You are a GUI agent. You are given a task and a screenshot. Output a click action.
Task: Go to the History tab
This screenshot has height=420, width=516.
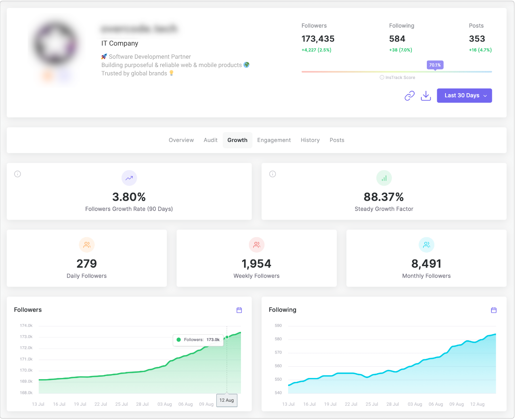click(x=310, y=140)
